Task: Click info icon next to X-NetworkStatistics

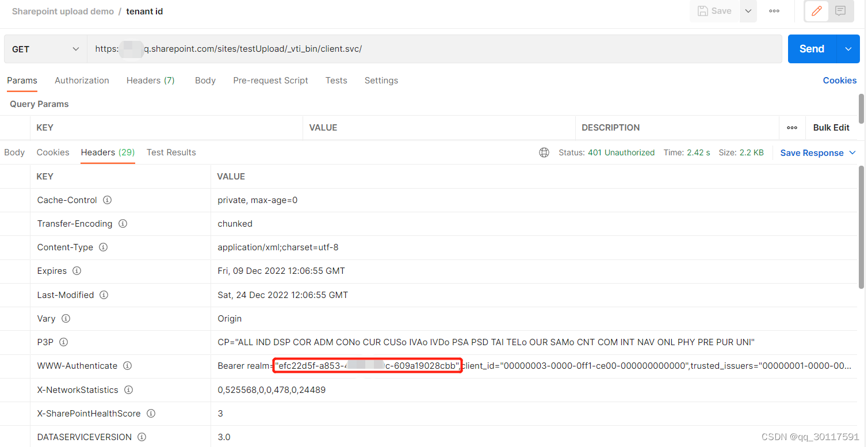Action: [128, 390]
